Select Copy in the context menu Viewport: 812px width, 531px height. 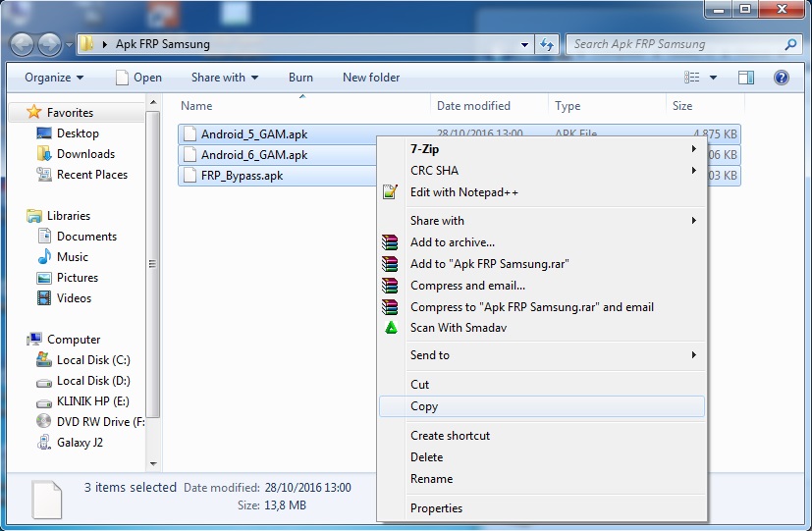click(x=542, y=406)
